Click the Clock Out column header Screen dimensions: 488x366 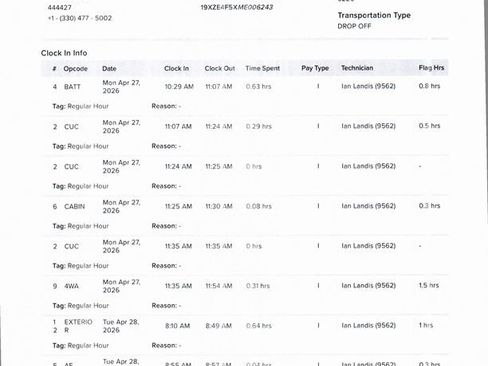click(220, 68)
